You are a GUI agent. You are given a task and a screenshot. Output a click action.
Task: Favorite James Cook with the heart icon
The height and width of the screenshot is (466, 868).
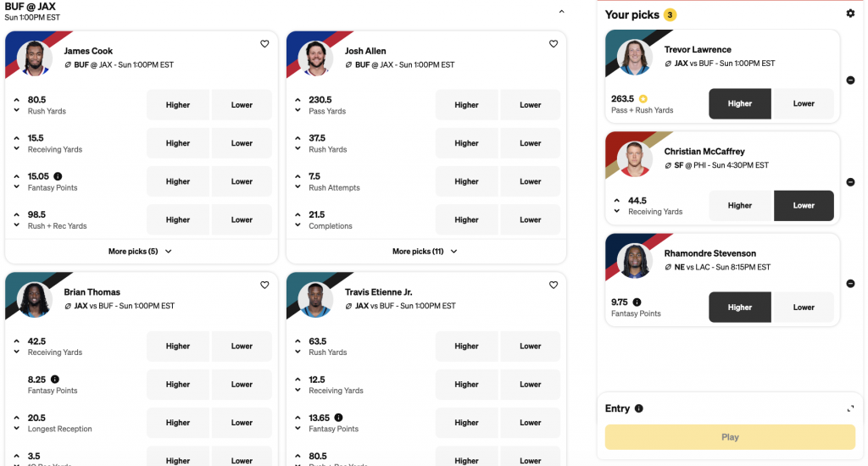[264, 44]
